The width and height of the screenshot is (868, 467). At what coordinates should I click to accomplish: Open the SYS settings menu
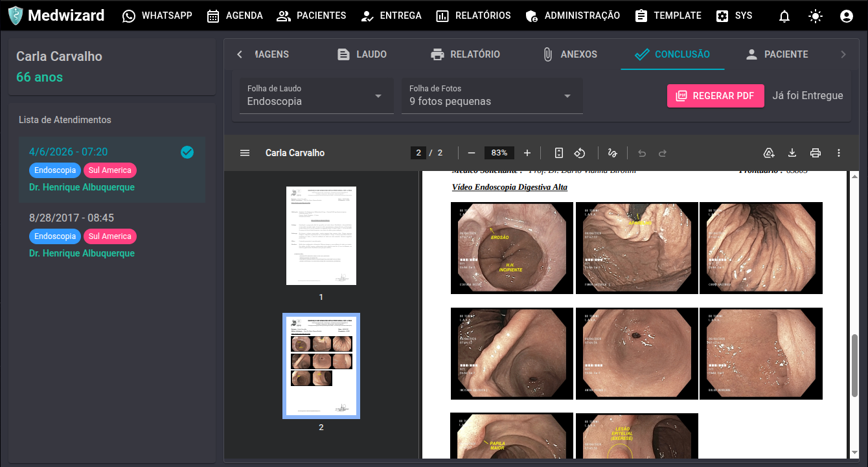734,16
